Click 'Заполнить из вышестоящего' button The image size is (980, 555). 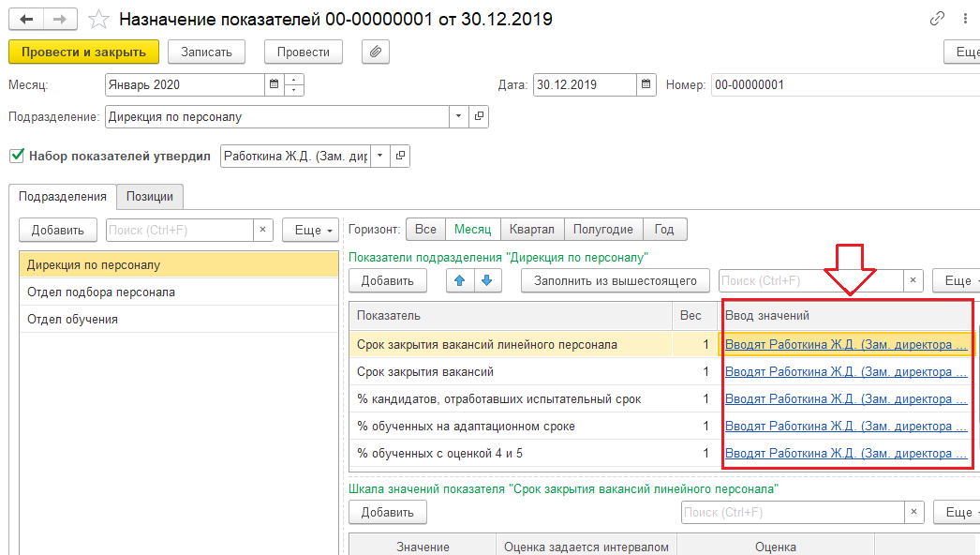pyautogui.click(x=615, y=281)
